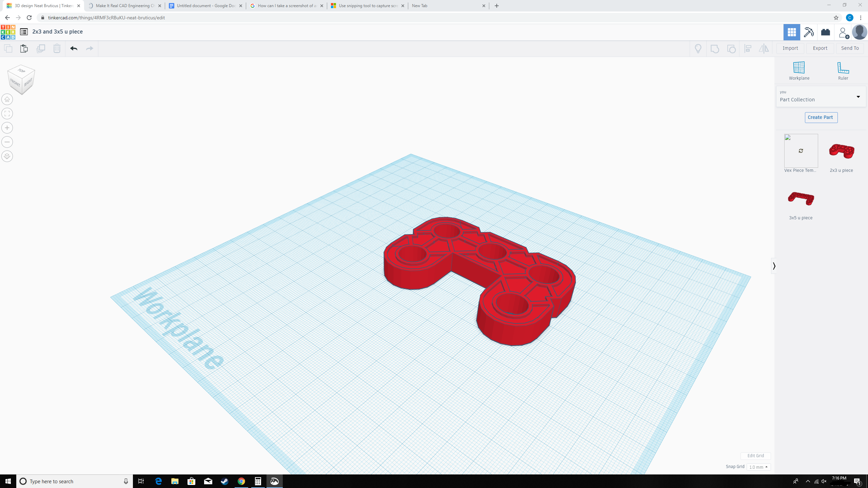The image size is (868, 488).
Task: Click the view cube navigator
Action: click(21, 80)
